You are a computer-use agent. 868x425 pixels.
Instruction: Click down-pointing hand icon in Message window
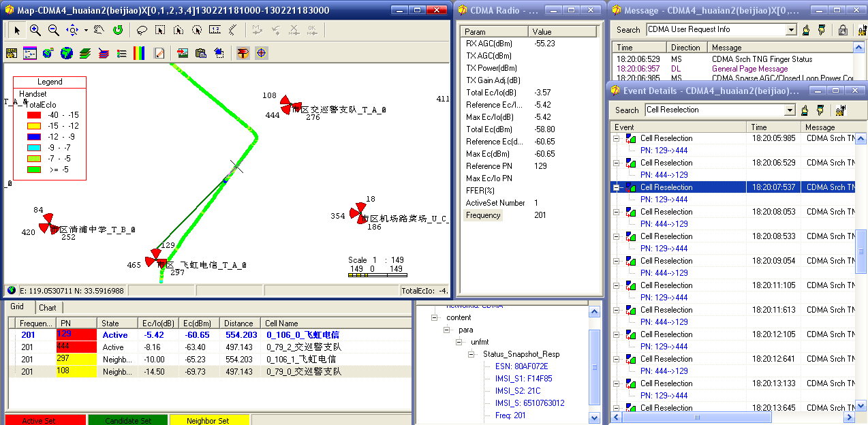click(822, 30)
